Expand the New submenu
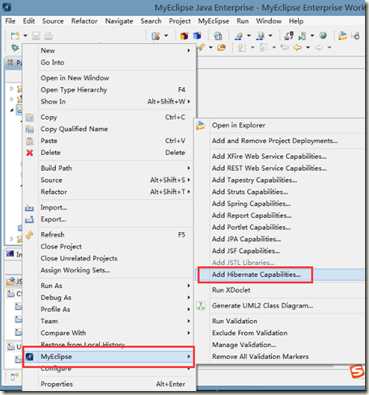Viewport: 369px width, 395px height. pyautogui.click(x=189, y=51)
